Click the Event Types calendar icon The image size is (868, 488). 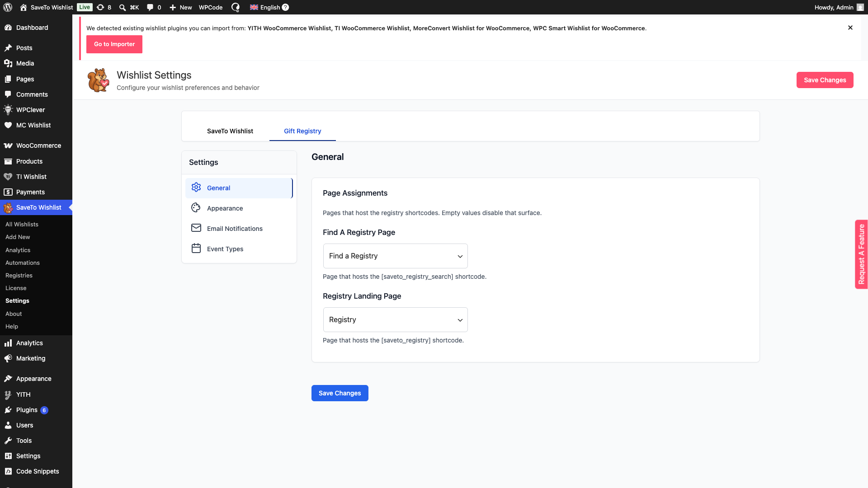[x=196, y=249]
